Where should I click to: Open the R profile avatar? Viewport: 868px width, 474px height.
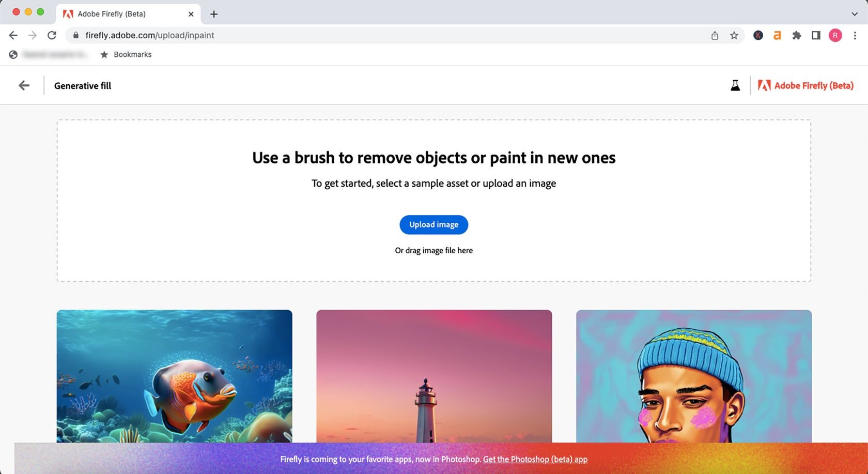pos(835,35)
